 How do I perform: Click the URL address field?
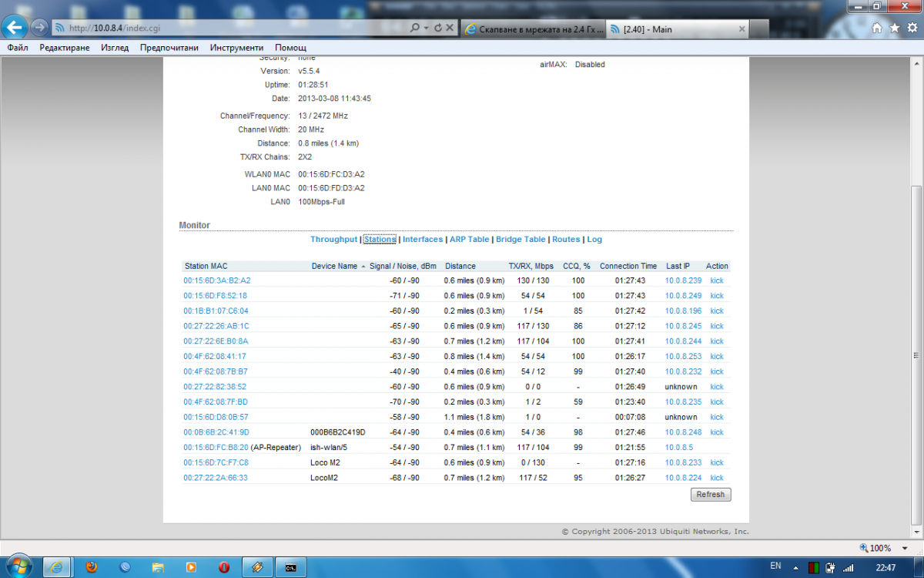coord(231,28)
